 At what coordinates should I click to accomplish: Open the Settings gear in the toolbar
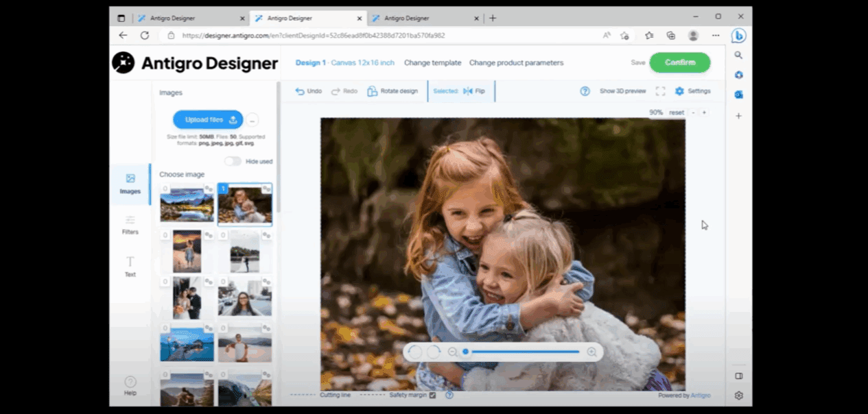[679, 91]
